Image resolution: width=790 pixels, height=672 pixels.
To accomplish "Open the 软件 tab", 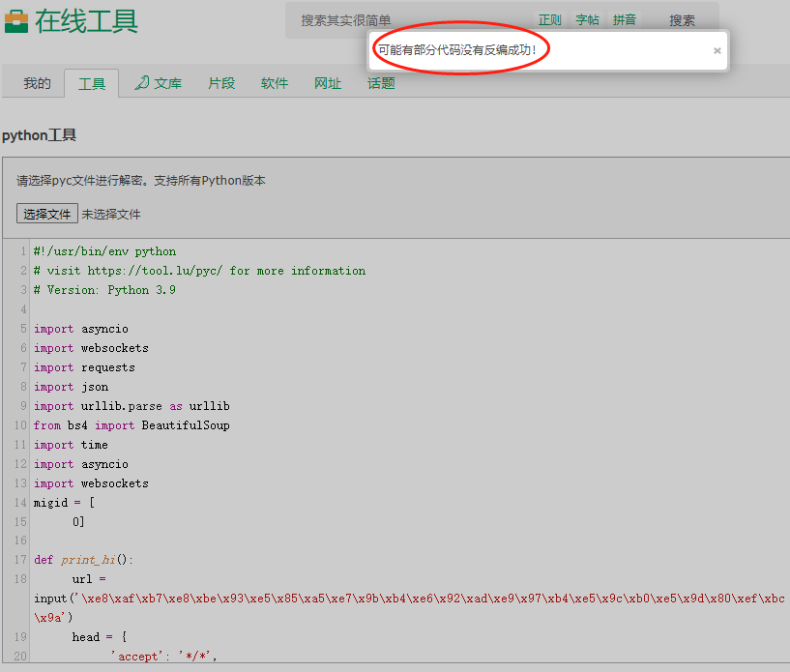I will click(275, 83).
